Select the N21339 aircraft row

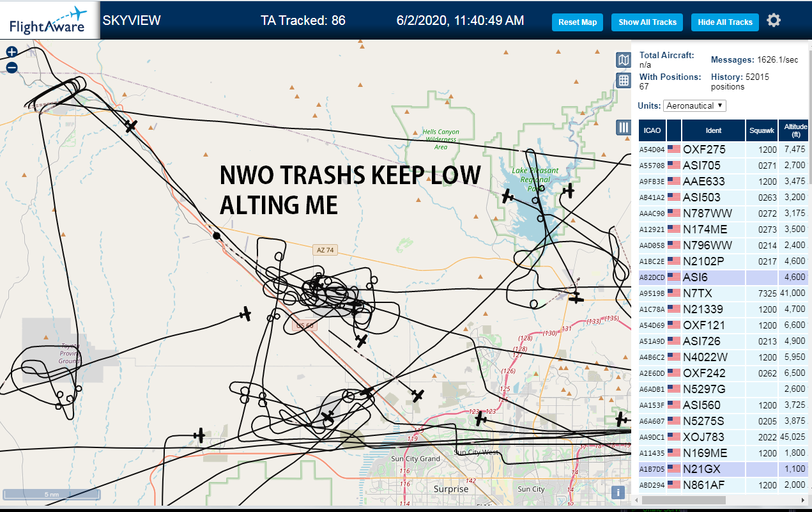coord(724,309)
